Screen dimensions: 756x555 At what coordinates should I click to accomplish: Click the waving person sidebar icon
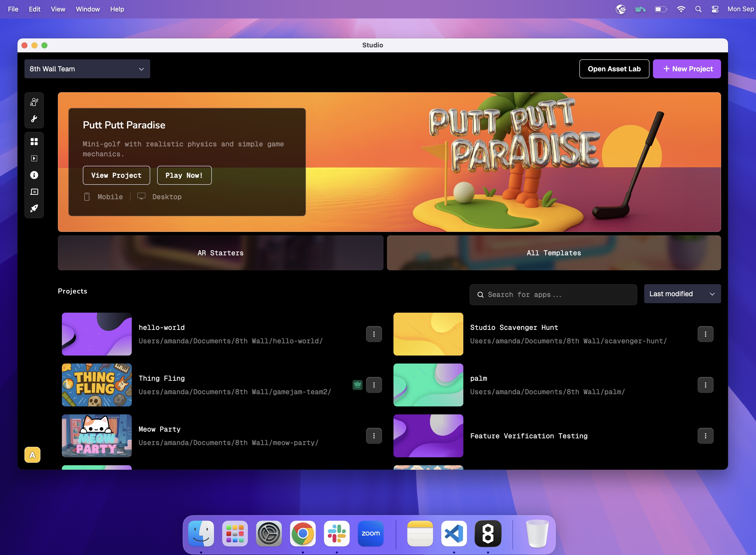pyautogui.click(x=34, y=102)
